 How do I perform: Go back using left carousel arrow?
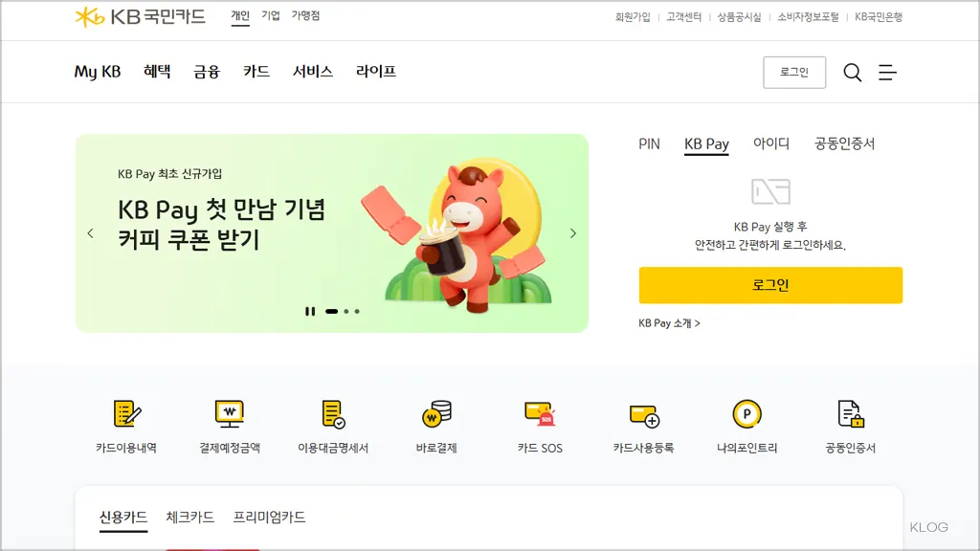coord(91,232)
